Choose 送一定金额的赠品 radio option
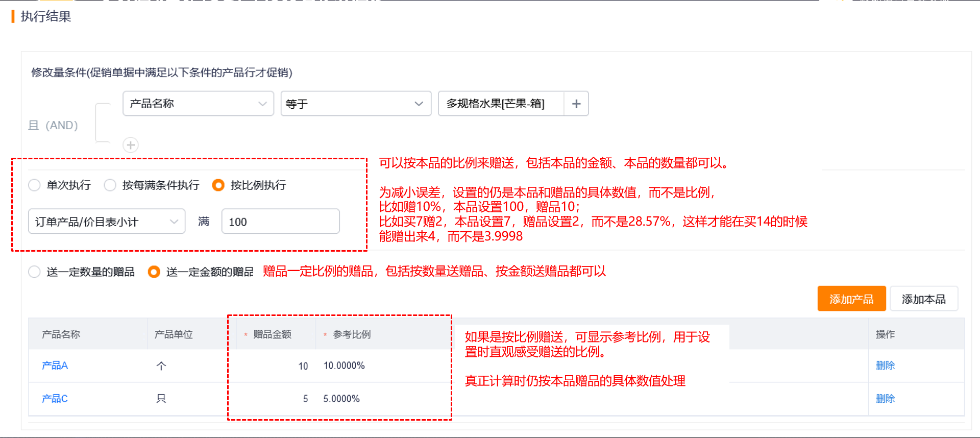This screenshot has height=438, width=980. [154, 272]
